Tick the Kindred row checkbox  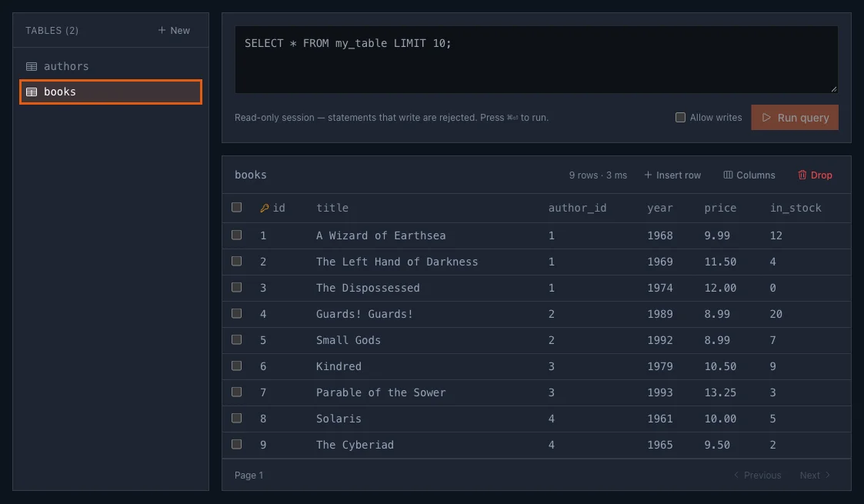pos(236,365)
